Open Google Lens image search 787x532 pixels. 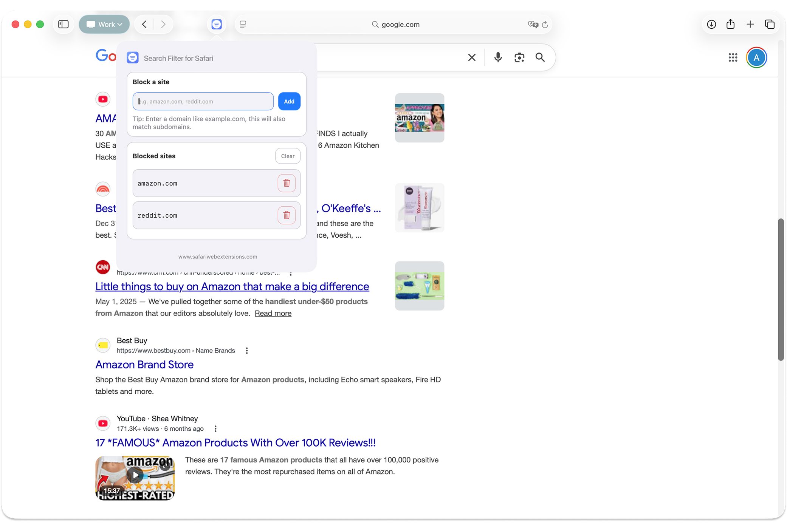click(519, 57)
